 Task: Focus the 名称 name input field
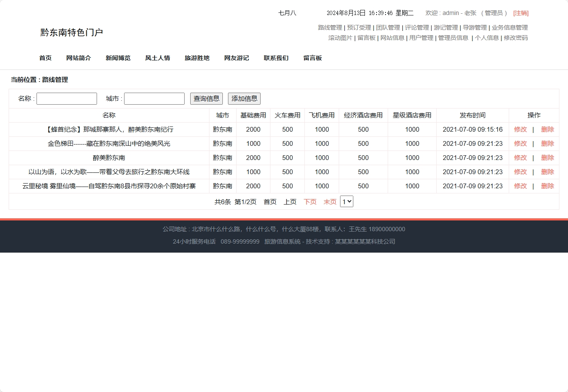[67, 99]
